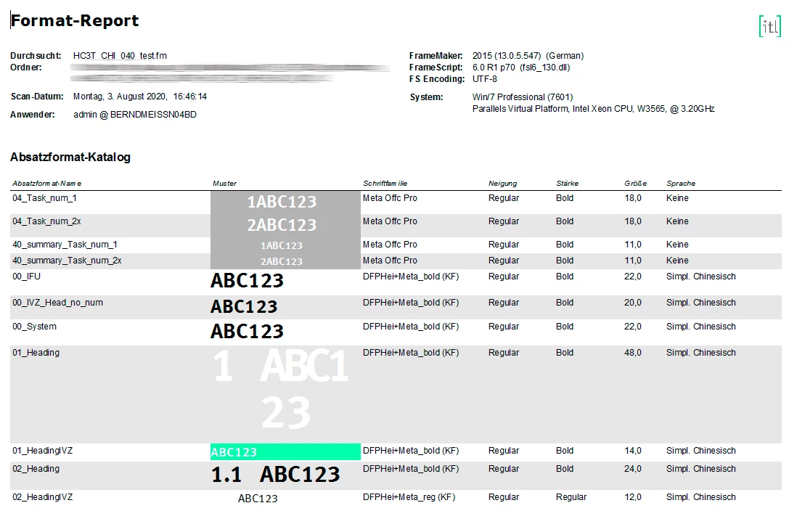Click the 1.1 ABC123 sample of 02_Heading

275,475
